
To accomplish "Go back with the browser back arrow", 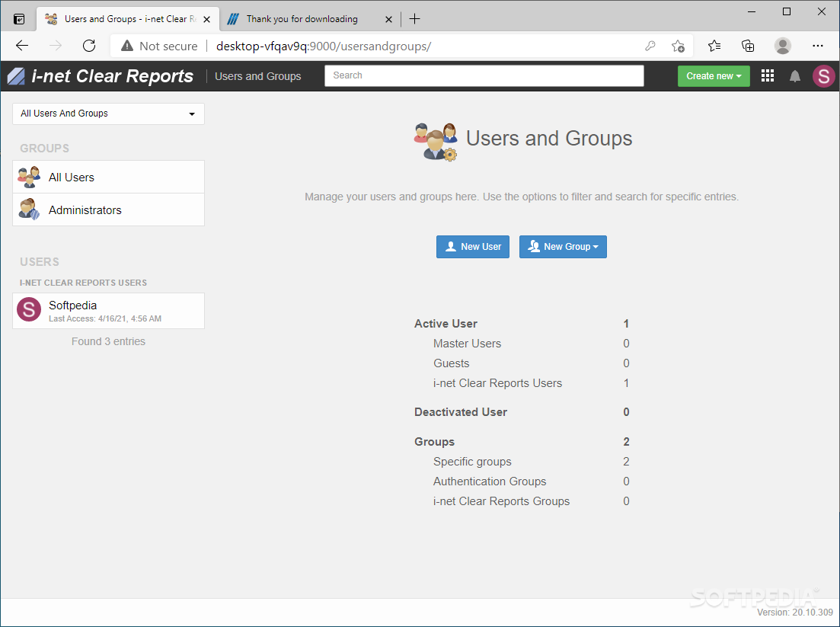I will point(22,46).
